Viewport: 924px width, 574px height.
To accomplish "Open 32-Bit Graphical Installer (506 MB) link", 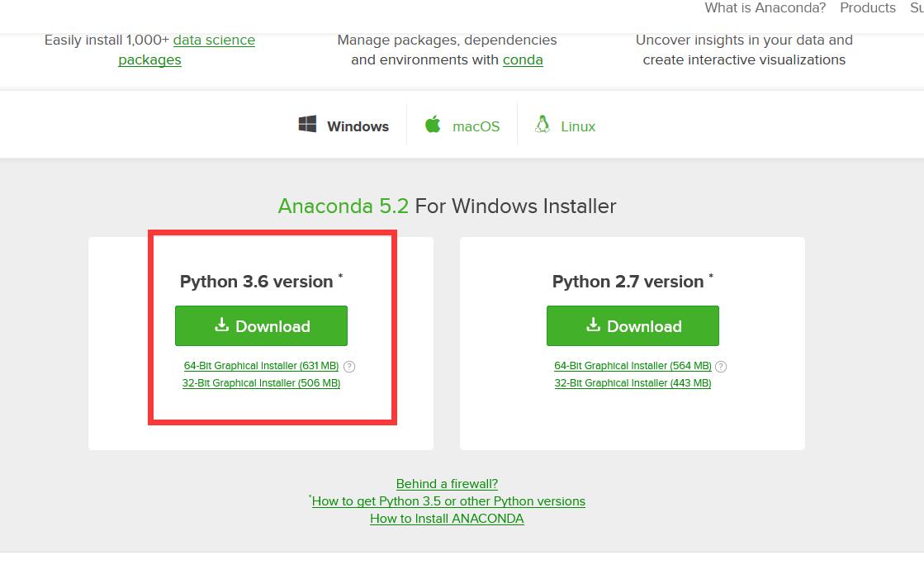I will (261, 383).
